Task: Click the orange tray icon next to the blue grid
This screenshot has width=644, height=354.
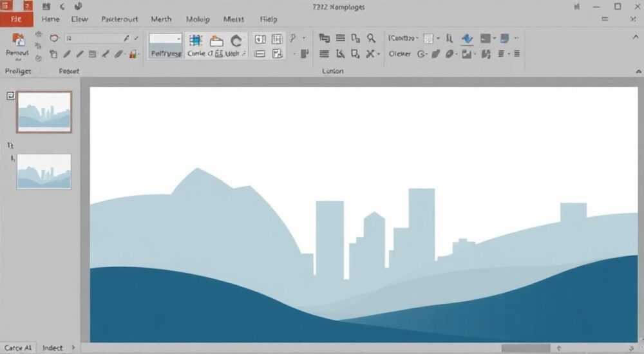Action: coord(216,41)
